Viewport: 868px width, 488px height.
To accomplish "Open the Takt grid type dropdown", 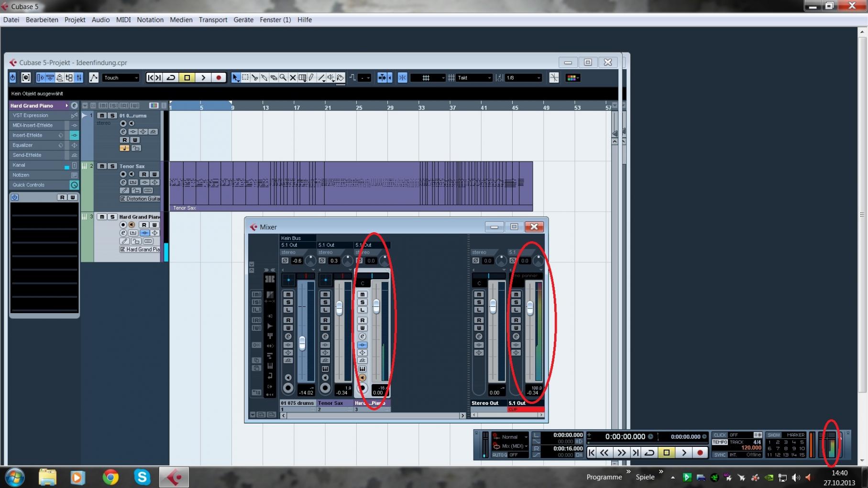I will pyautogui.click(x=474, y=77).
